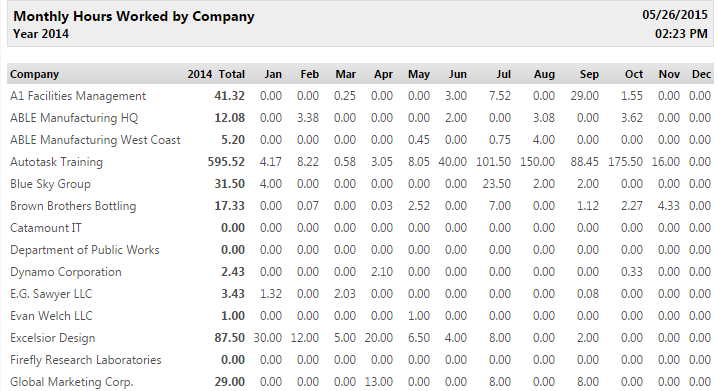The height and width of the screenshot is (391, 718).
Task: Click Blue Sky Group July value 23.50
Action: [497, 184]
